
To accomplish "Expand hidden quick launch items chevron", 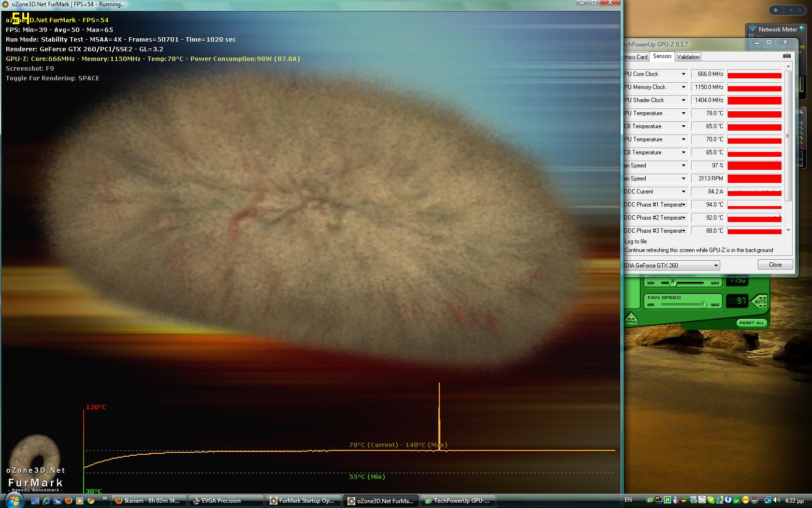I will coord(105,498).
